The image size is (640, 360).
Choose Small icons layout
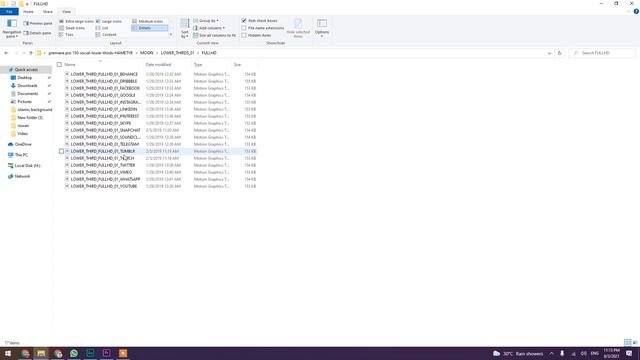point(72,28)
